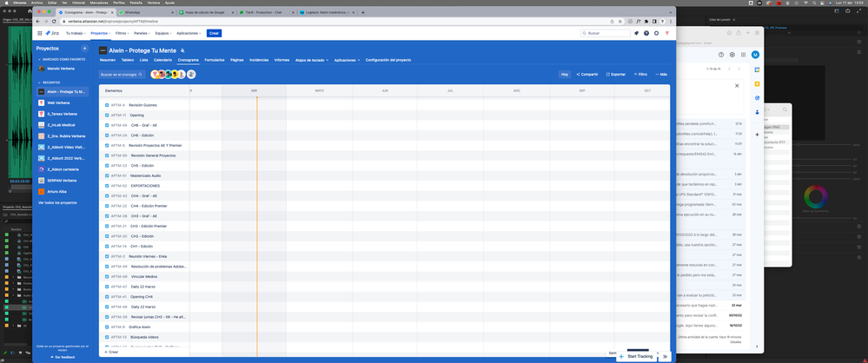The height and width of the screenshot is (363, 868).
Task: Open Google Calendar side panel icon in Gmail
Action: click(x=757, y=69)
